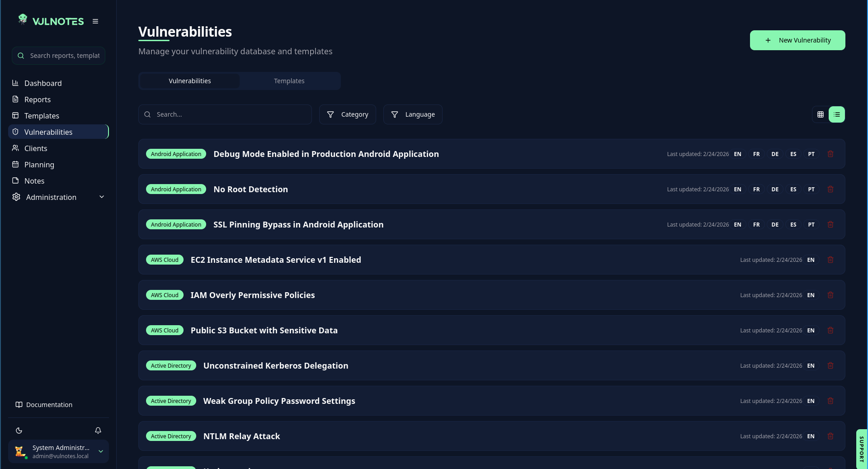Open SSL Pinning Bypass in Android Application
Viewport: 868px width, 469px height.
point(298,225)
